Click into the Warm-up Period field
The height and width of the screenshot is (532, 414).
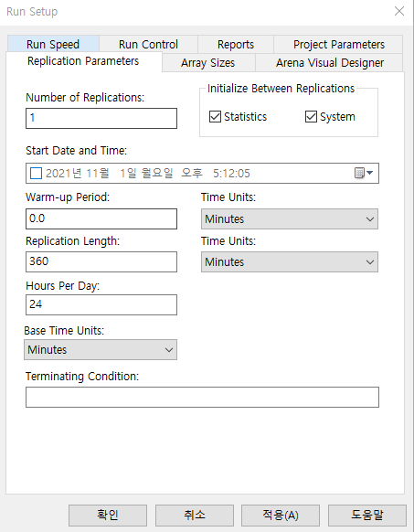click(101, 218)
